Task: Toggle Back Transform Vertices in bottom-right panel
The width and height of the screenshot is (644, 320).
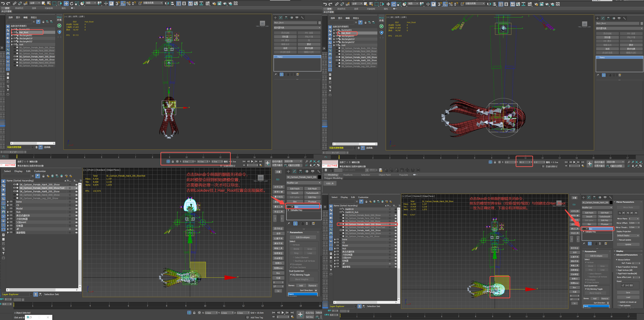Action: coord(617,267)
